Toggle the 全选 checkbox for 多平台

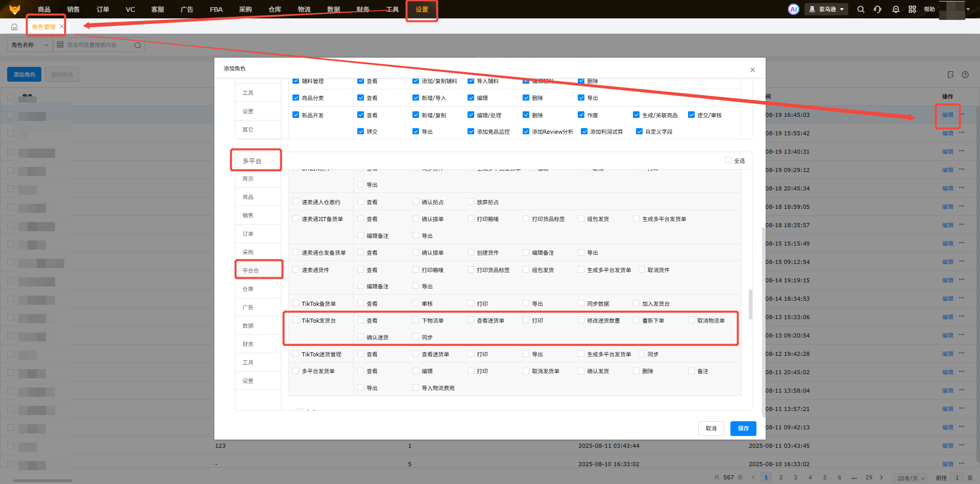click(728, 160)
